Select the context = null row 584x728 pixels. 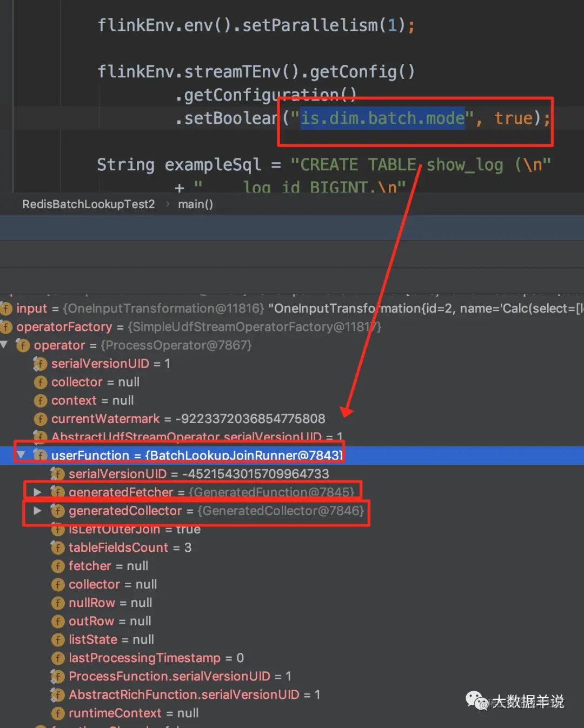pos(292,400)
